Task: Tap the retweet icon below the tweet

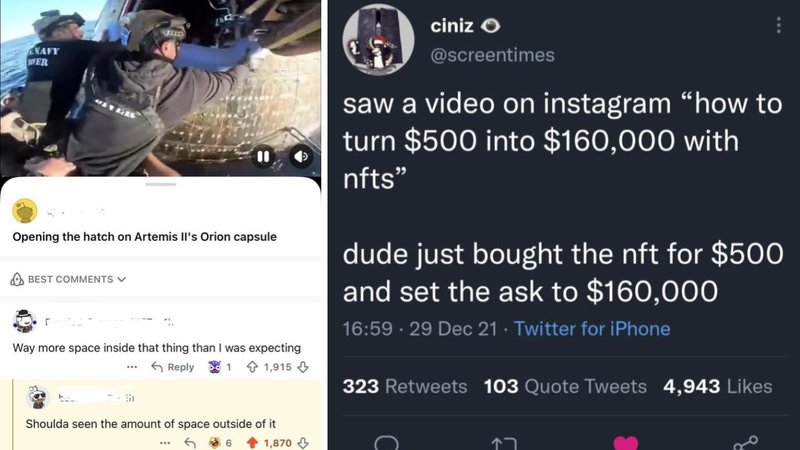Action: tap(504, 443)
